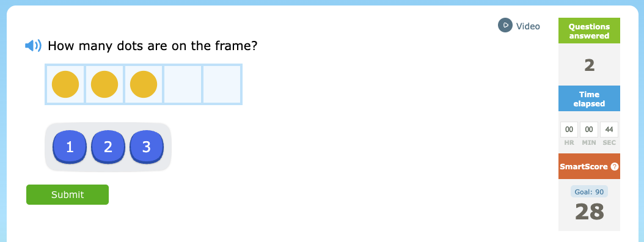644x242 pixels.
Task: Click the SmartScore help question mark
Action: (x=615, y=167)
